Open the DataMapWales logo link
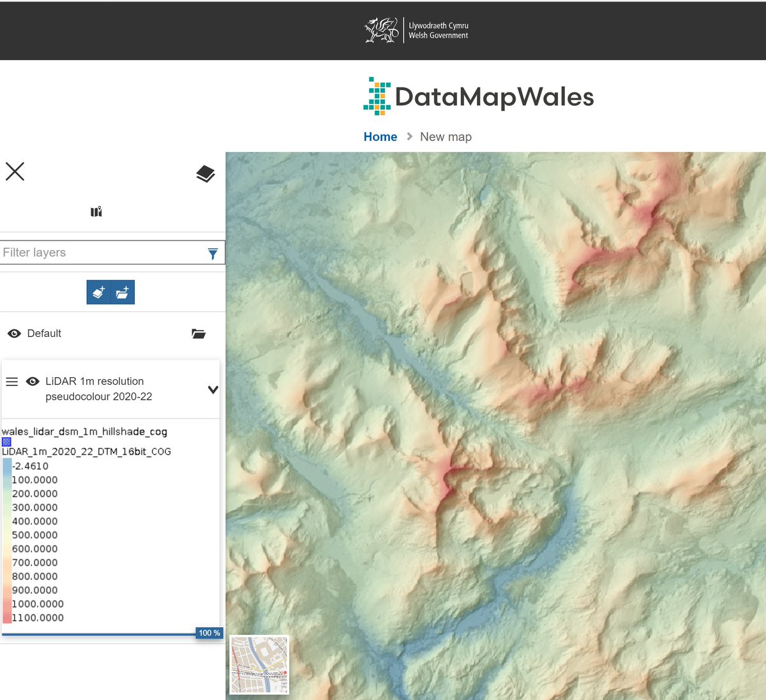 pos(479,96)
